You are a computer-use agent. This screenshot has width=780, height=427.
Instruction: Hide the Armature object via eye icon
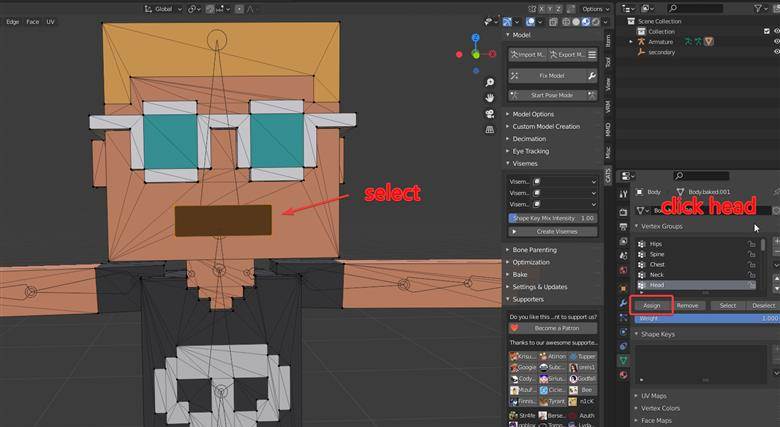point(777,42)
